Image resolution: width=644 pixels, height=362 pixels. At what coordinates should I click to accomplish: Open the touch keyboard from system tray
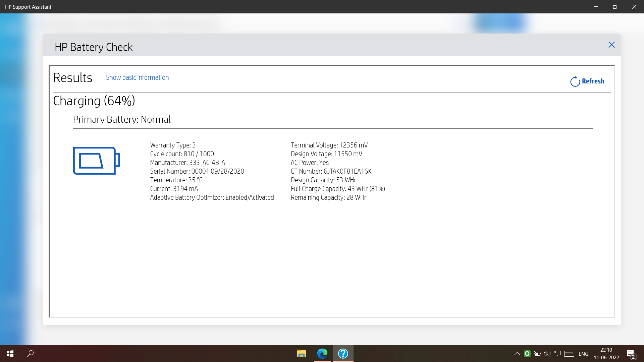coord(569,353)
